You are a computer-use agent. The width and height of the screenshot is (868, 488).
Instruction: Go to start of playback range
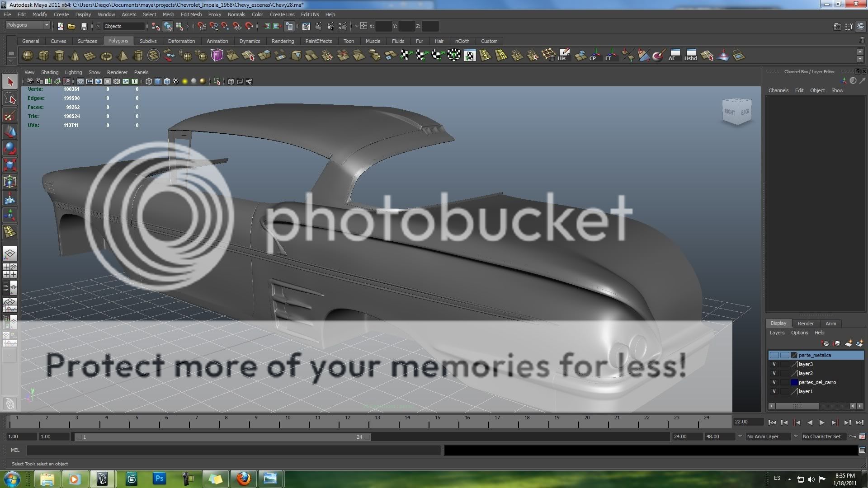tap(772, 422)
